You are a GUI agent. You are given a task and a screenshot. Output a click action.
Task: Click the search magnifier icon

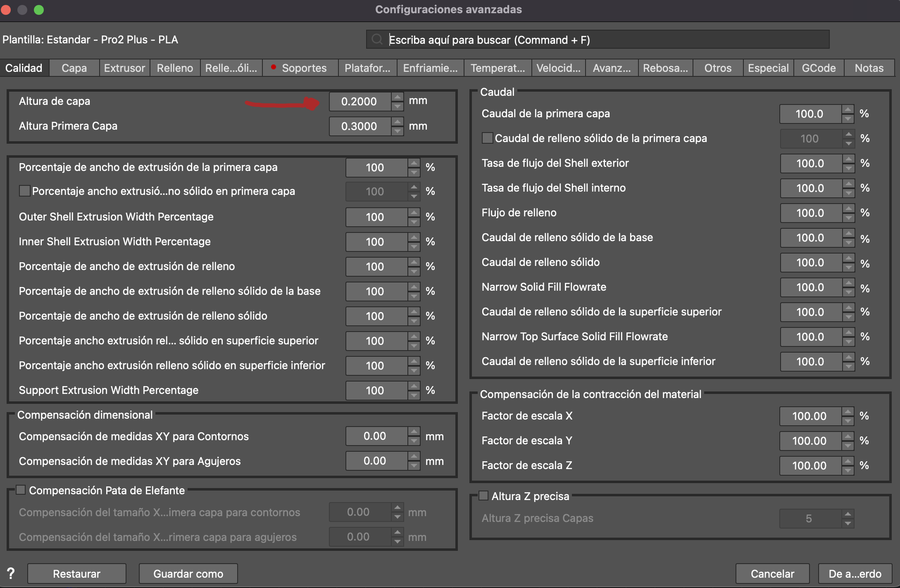coord(377,40)
